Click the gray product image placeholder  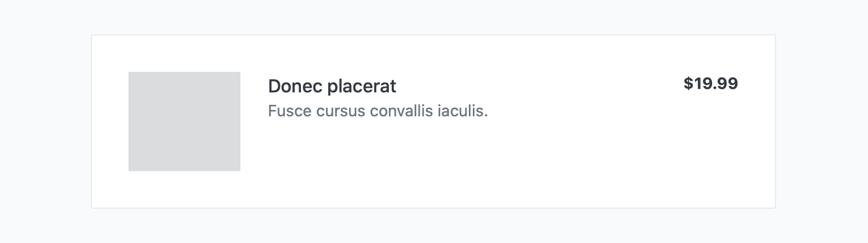pyautogui.click(x=184, y=121)
